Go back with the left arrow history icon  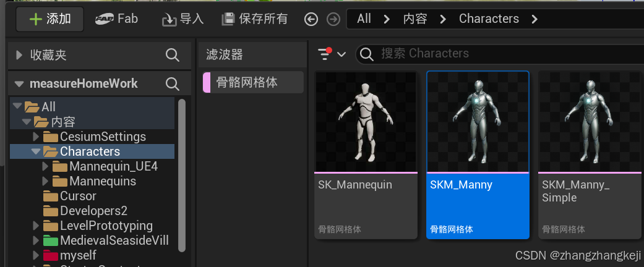tap(311, 19)
